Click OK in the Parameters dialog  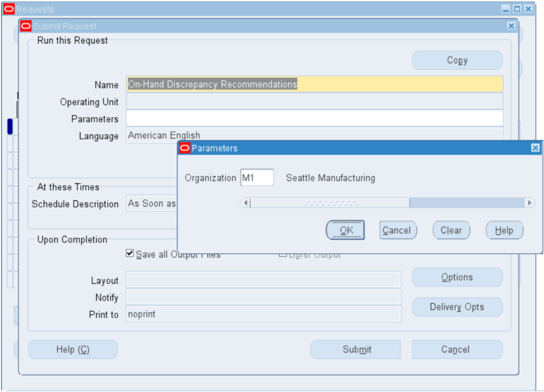coord(345,230)
